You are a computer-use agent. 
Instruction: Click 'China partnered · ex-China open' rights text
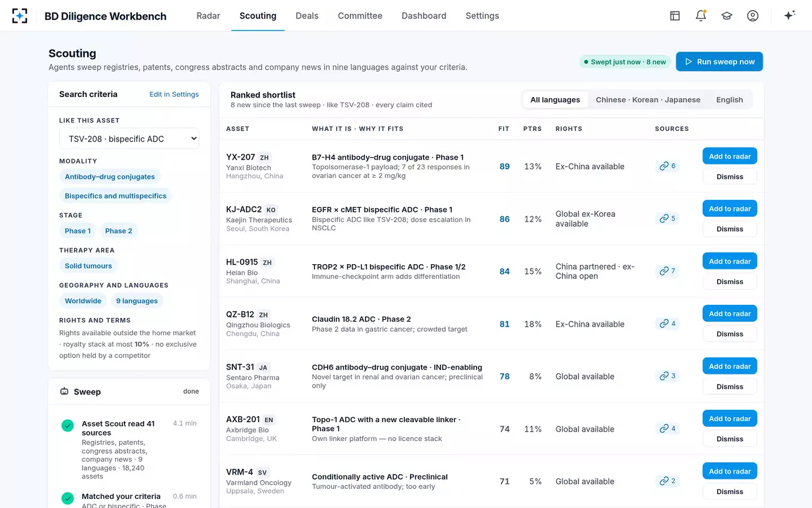click(595, 271)
